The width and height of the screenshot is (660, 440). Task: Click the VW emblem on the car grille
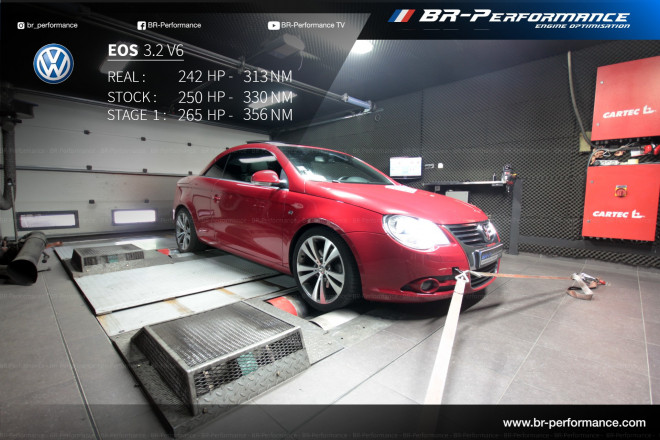click(487, 232)
